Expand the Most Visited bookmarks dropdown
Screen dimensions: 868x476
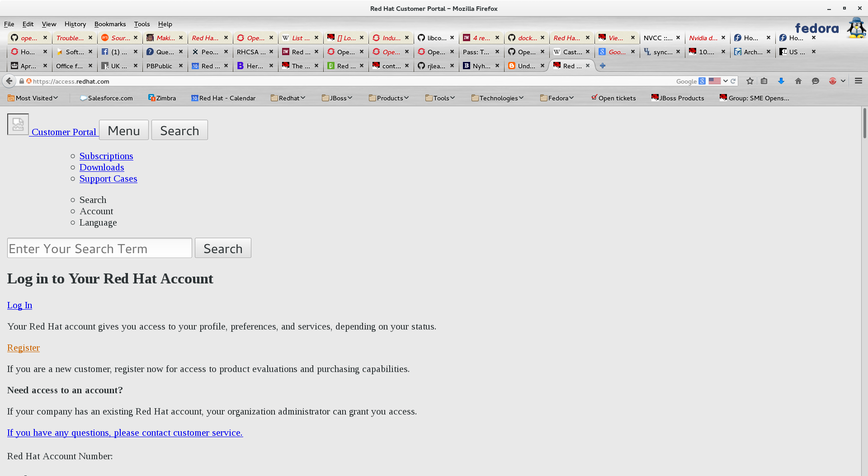tap(33, 98)
